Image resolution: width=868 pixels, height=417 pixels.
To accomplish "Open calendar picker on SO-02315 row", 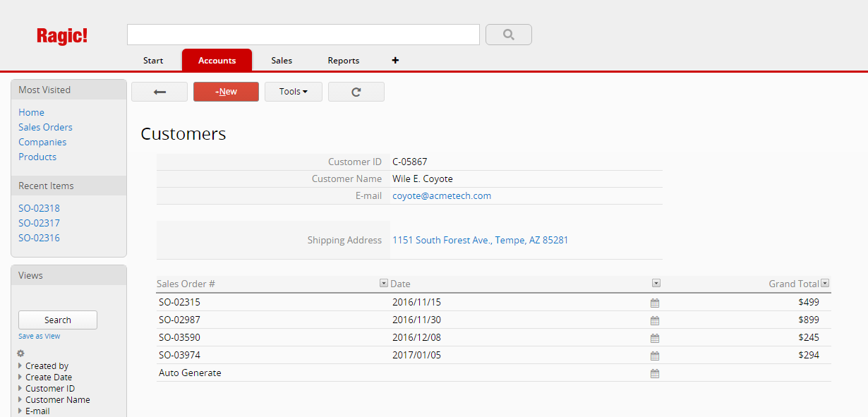I will coord(654,302).
